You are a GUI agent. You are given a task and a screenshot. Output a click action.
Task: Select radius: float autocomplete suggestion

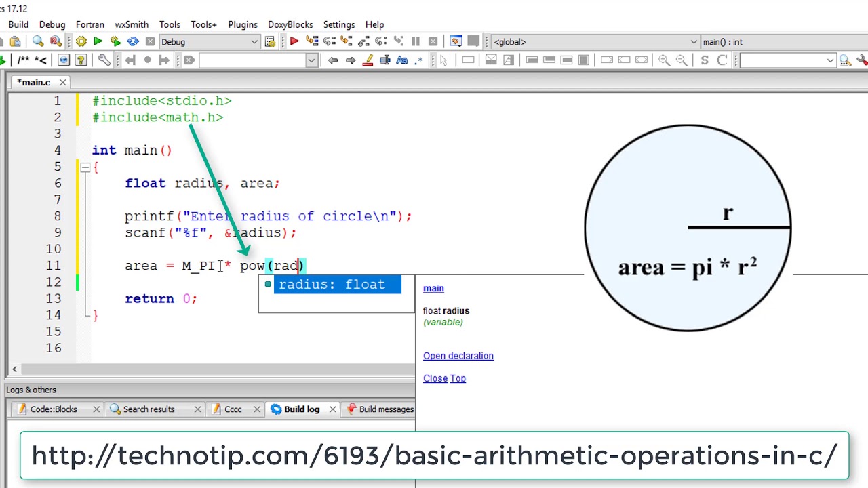(332, 285)
